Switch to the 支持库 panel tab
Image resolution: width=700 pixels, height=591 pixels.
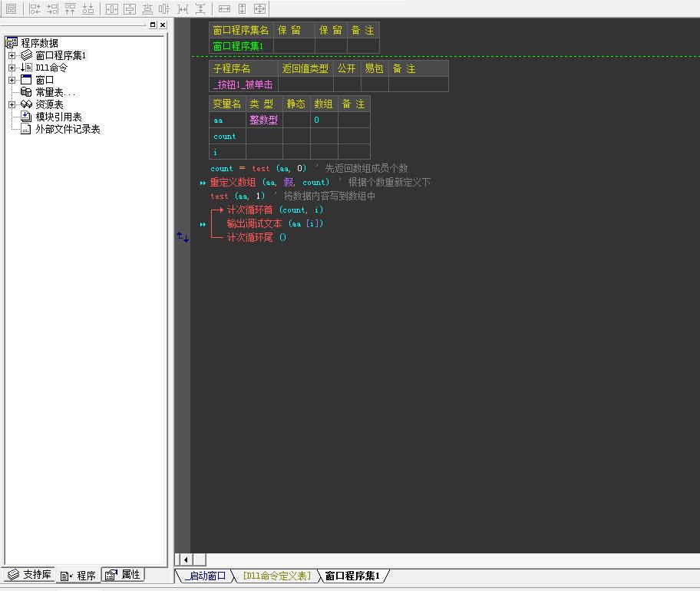coord(29,574)
